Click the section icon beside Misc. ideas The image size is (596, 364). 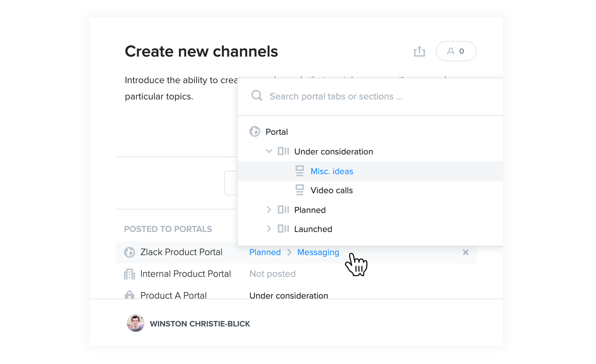pos(300,171)
